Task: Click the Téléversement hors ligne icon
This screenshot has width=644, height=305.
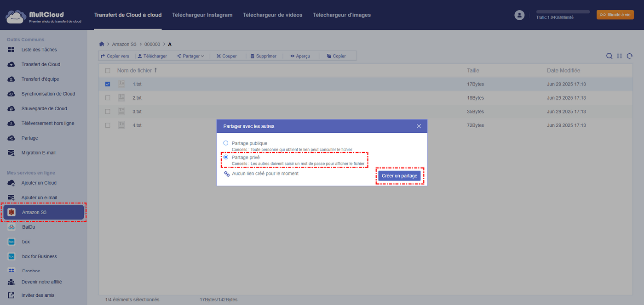Action: (11, 123)
